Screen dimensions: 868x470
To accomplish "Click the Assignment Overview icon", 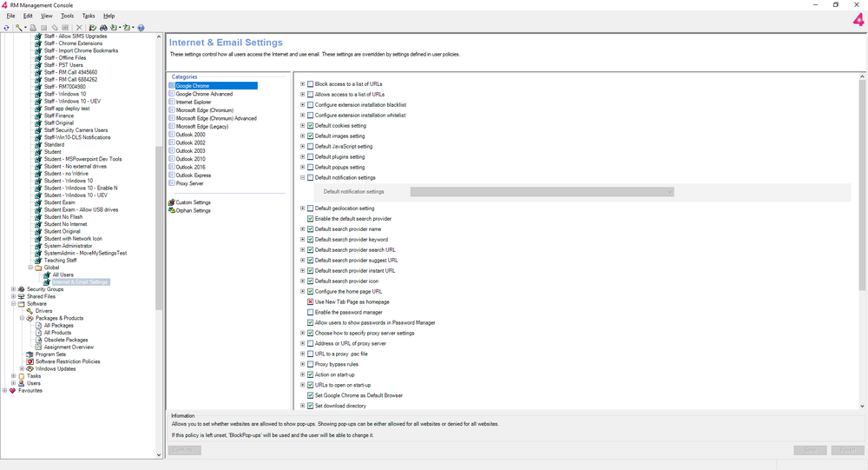I will pyautogui.click(x=39, y=348).
